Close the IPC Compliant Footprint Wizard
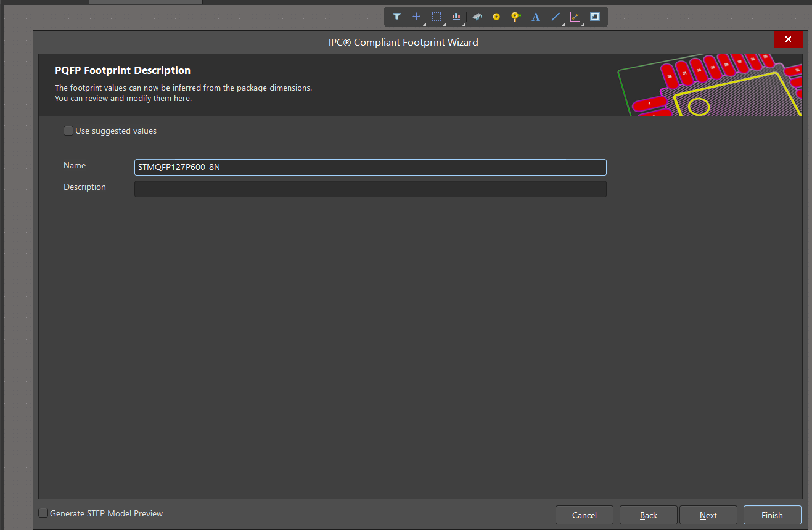The image size is (812, 530). tap(788, 39)
